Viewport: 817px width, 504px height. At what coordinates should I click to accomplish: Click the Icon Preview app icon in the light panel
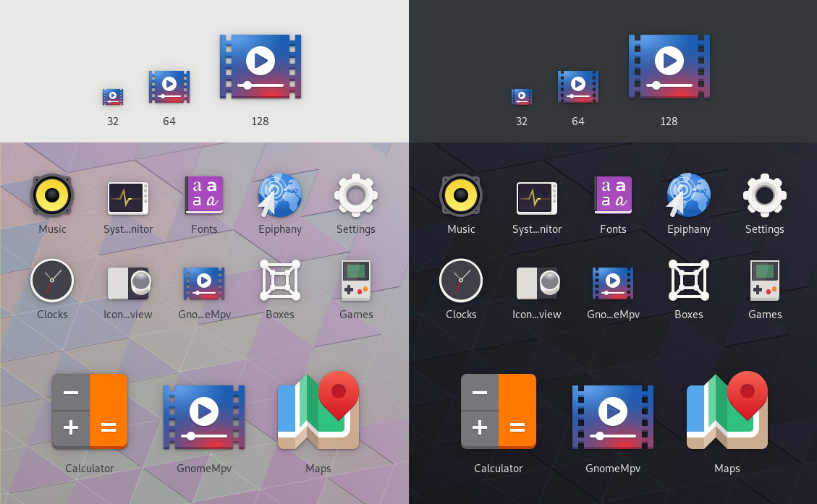click(129, 282)
